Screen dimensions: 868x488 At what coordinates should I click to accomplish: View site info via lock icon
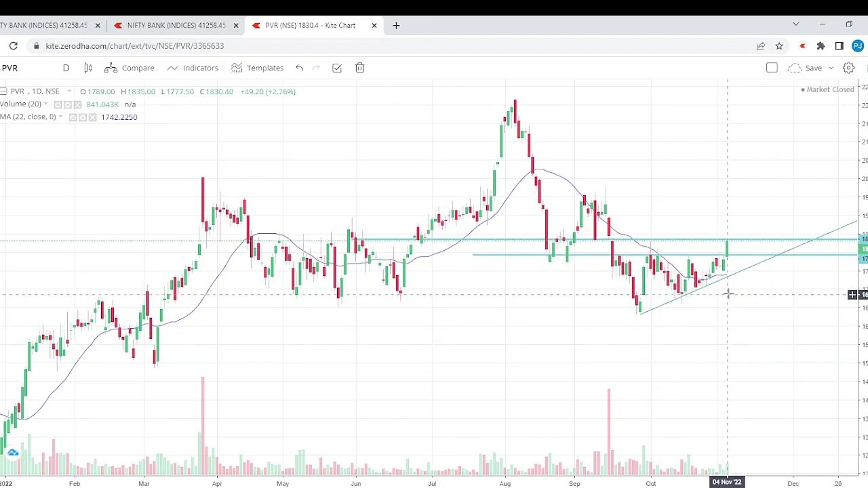point(36,45)
